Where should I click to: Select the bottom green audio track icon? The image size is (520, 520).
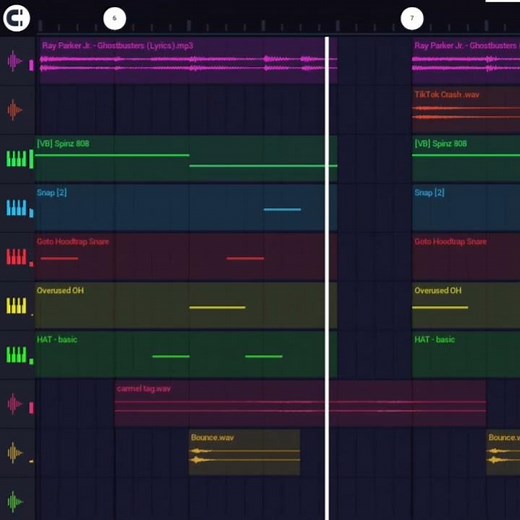coord(15,502)
